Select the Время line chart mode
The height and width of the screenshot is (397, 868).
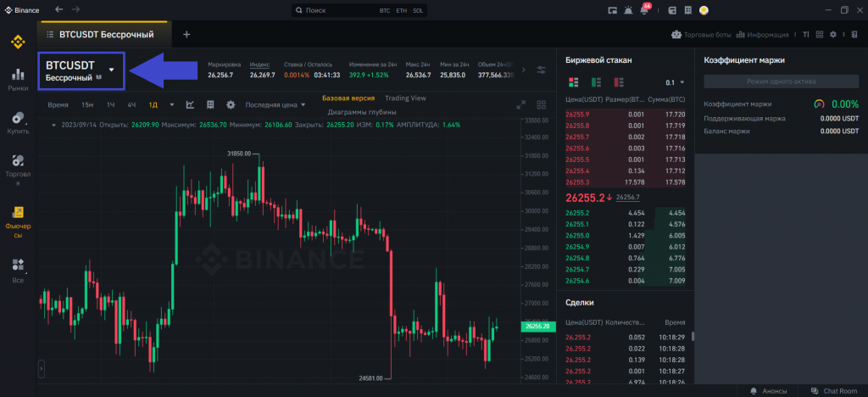pos(58,104)
